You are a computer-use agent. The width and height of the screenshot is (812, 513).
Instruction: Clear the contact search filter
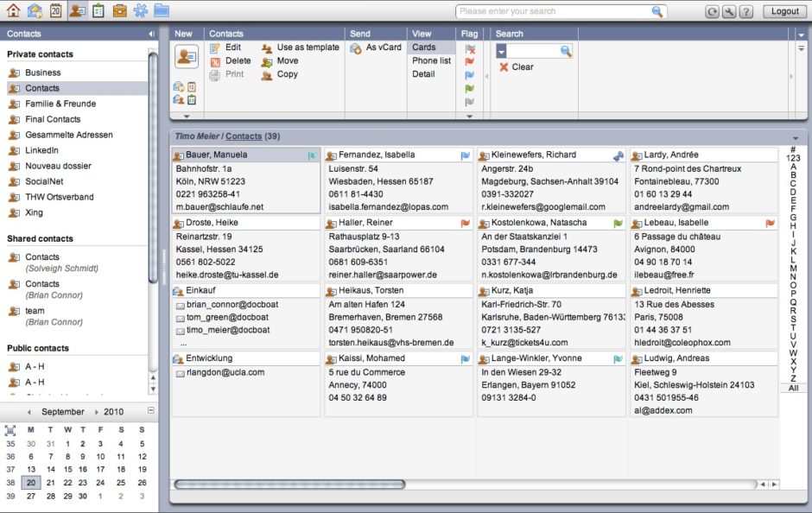517,67
